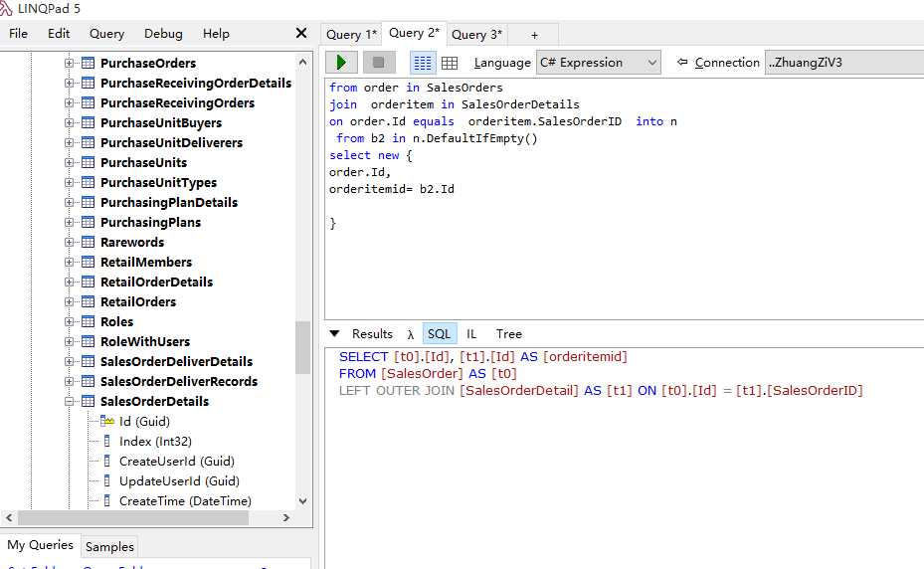This screenshot has width=924, height=569.
Task: Switch to the Query 1* tab
Action: tap(351, 34)
